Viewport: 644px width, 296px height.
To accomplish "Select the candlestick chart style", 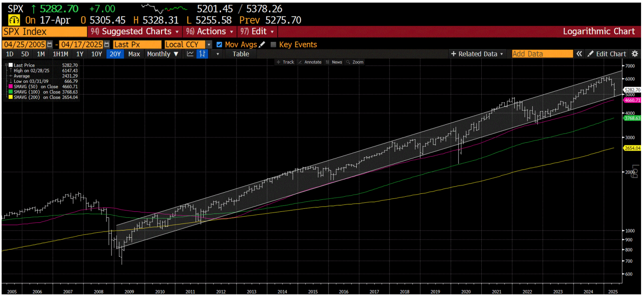I will [202, 54].
